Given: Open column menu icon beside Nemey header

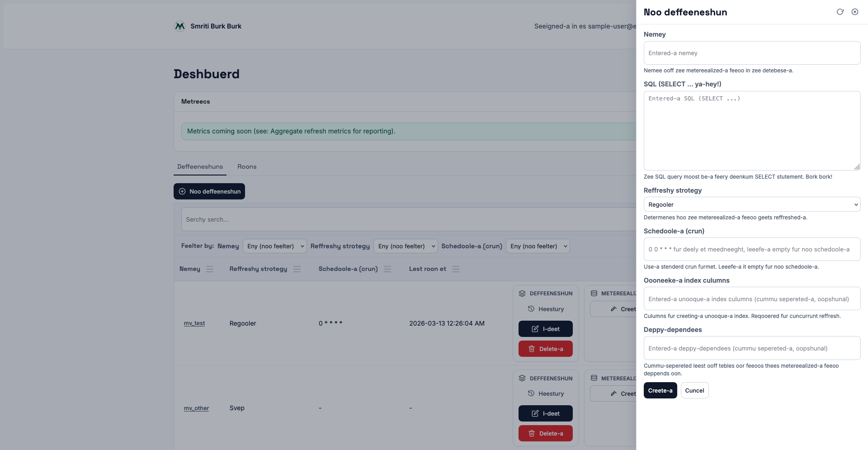Looking at the screenshot, I should (210, 269).
